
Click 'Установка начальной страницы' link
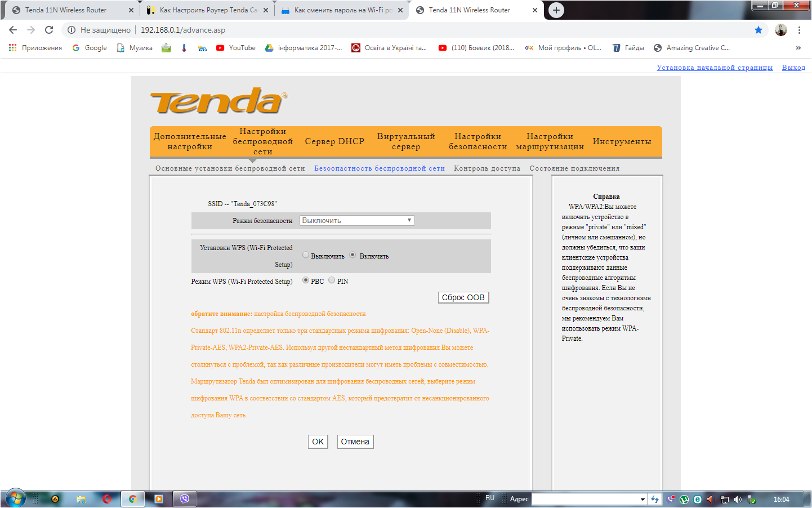[x=715, y=68]
